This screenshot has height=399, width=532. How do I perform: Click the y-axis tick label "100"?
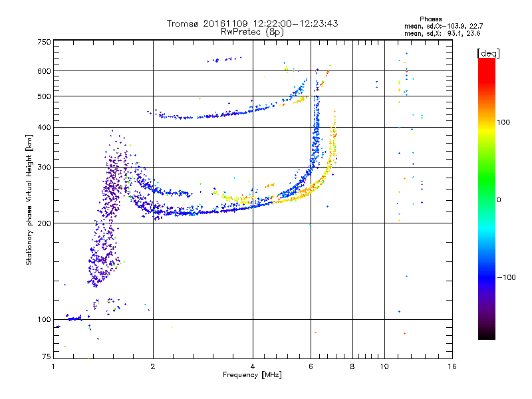pos(45,319)
